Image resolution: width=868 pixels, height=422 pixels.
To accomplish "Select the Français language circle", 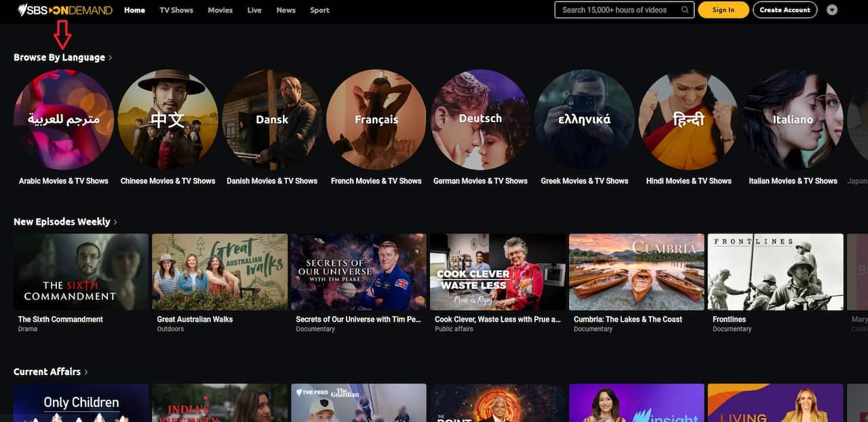I will coord(376,119).
